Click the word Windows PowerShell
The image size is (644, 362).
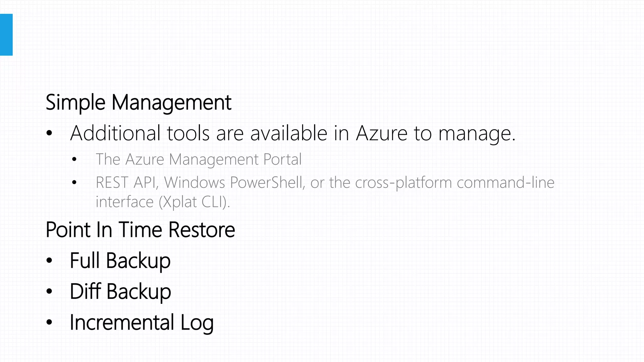233,183
